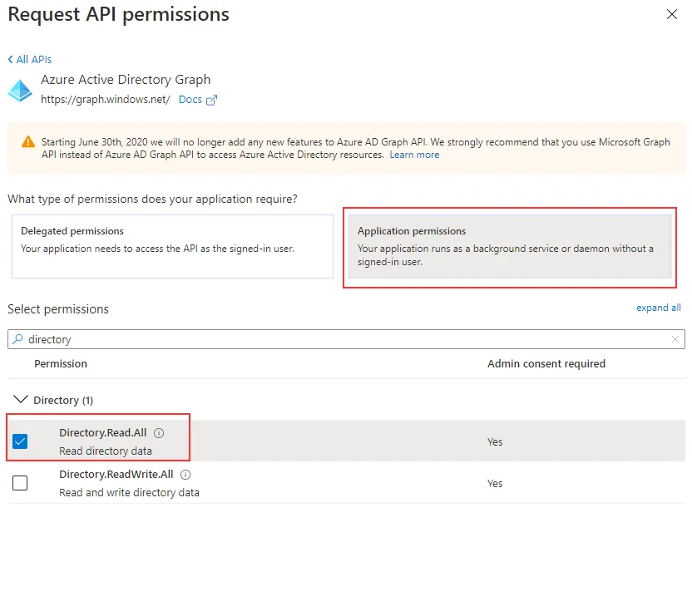The width and height of the screenshot is (692, 616).
Task: Open the Docs link
Action: [x=190, y=100]
